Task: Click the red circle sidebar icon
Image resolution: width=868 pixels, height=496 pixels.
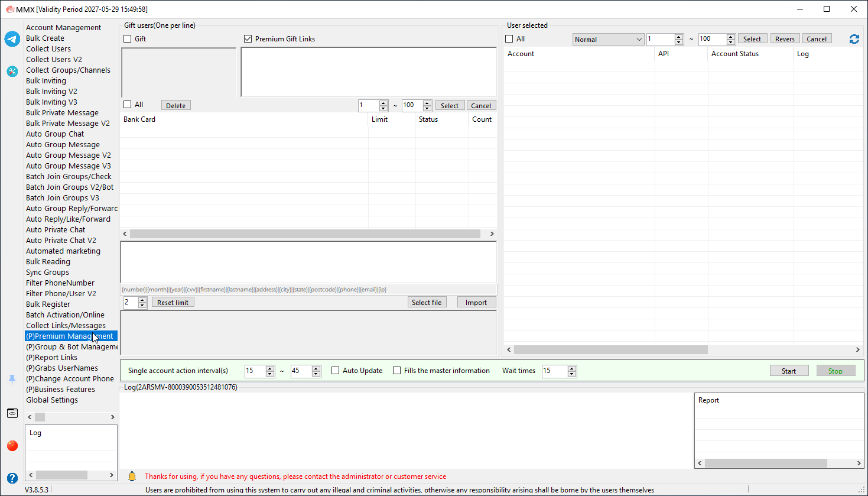Action: click(x=12, y=446)
